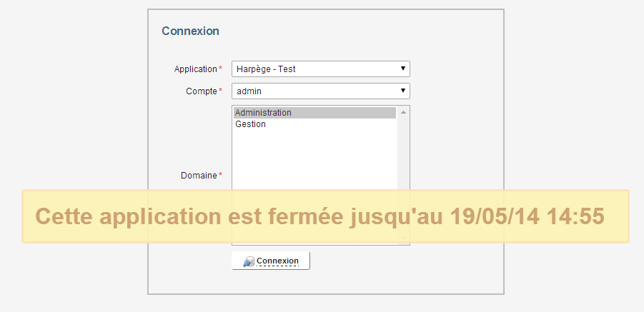Click the red asterisk beside Domaine

click(220, 175)
